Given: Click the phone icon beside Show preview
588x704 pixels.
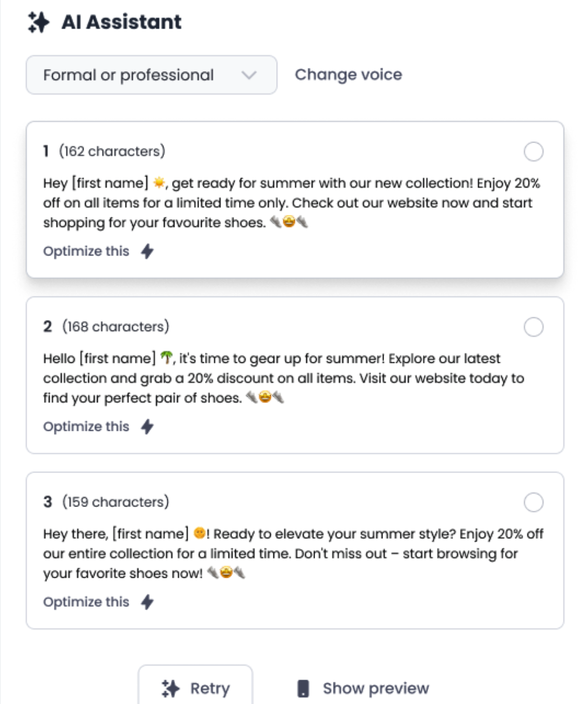Looking at the screenshot, I should [x=304, y=688].
